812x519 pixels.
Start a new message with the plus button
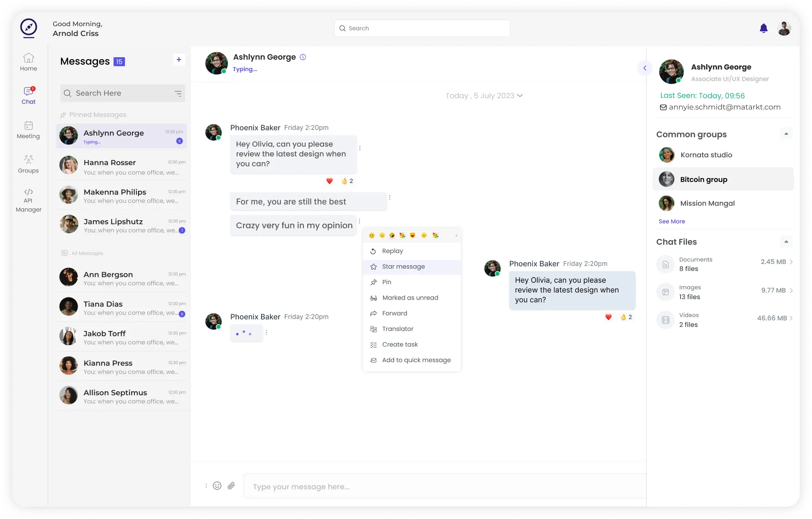(179, 60)
